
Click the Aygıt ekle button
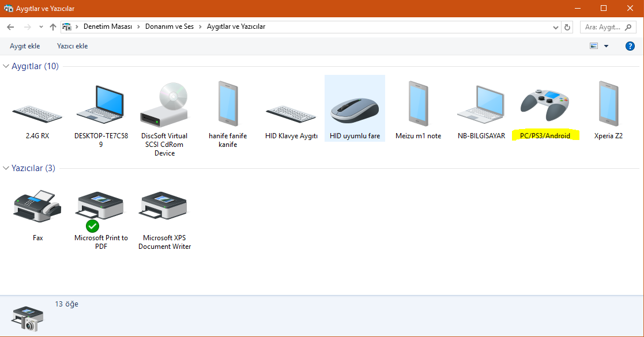click(x=25, y=46)
